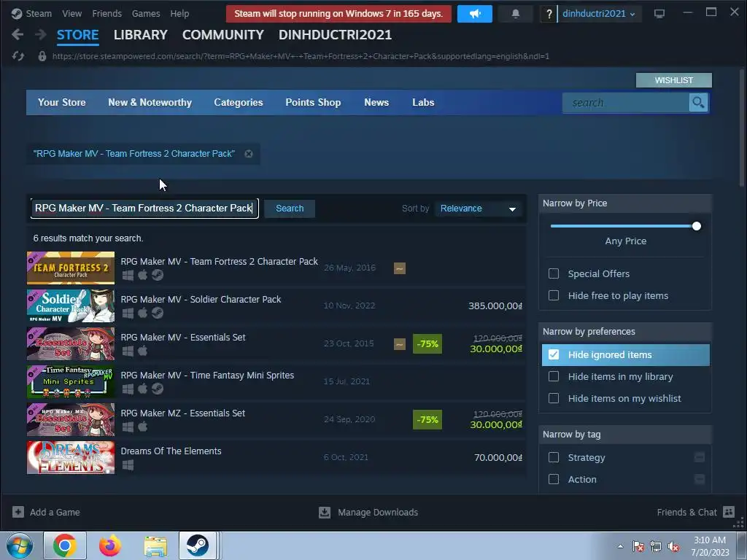Click the price slider handle
The width and height of the screenshot is (747, 560).
coord(697,226)
